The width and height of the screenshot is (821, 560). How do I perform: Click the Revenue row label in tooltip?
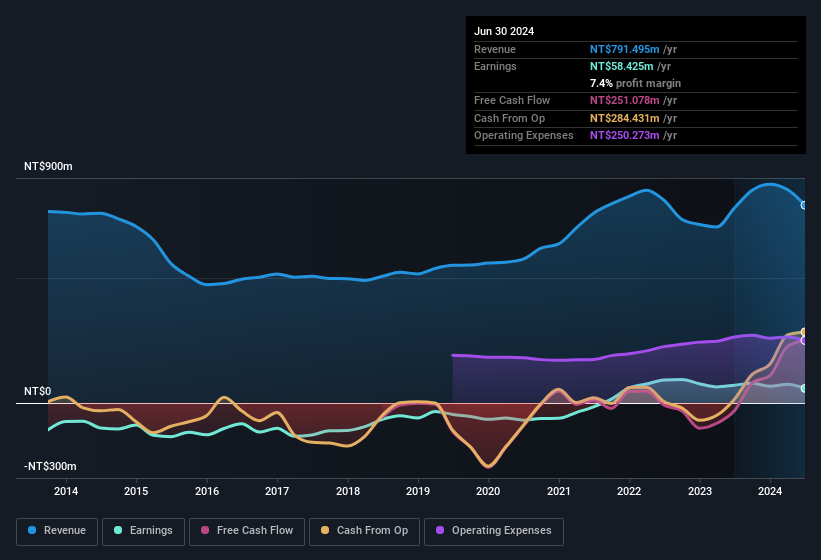495,49
